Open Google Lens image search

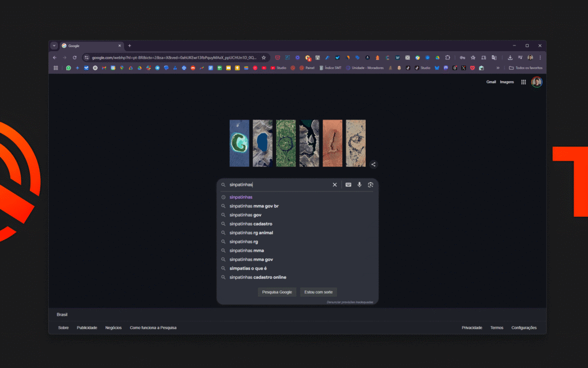370,185
